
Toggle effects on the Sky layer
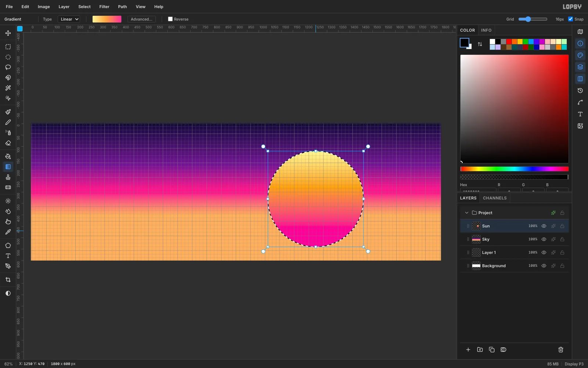(x=553, y=239)
